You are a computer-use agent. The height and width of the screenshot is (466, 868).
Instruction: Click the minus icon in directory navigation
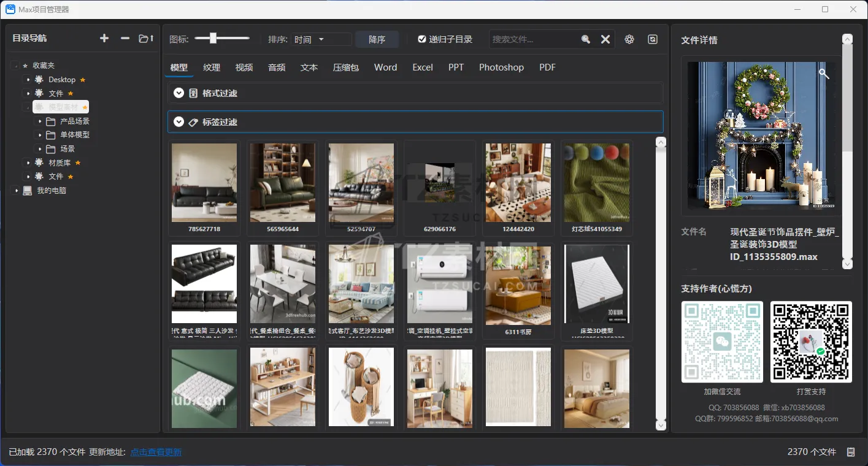tap(125, 39)
